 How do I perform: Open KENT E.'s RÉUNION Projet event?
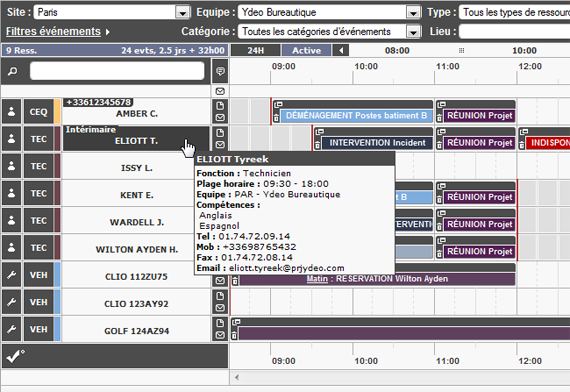coord(479,197)
